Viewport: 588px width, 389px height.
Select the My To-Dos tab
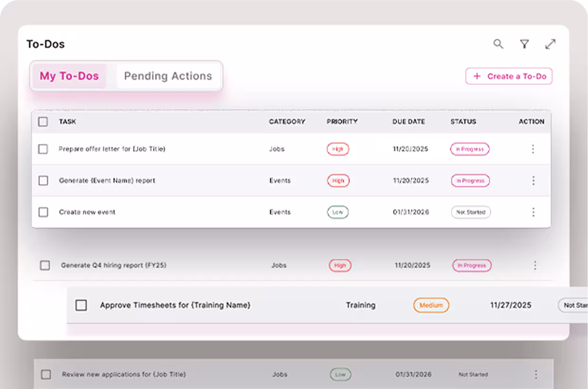[69, 76]
